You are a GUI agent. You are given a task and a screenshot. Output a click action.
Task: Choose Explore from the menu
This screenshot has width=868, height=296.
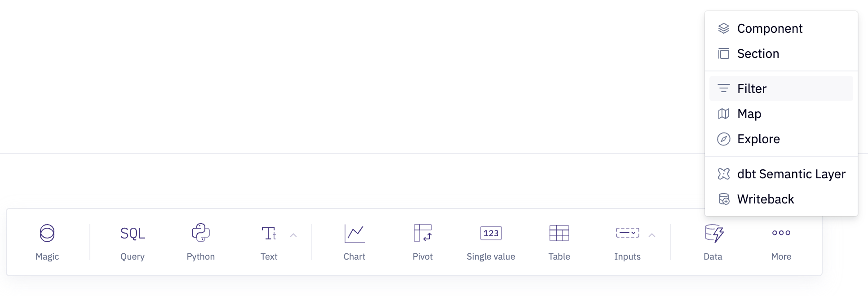pos(758,139)
